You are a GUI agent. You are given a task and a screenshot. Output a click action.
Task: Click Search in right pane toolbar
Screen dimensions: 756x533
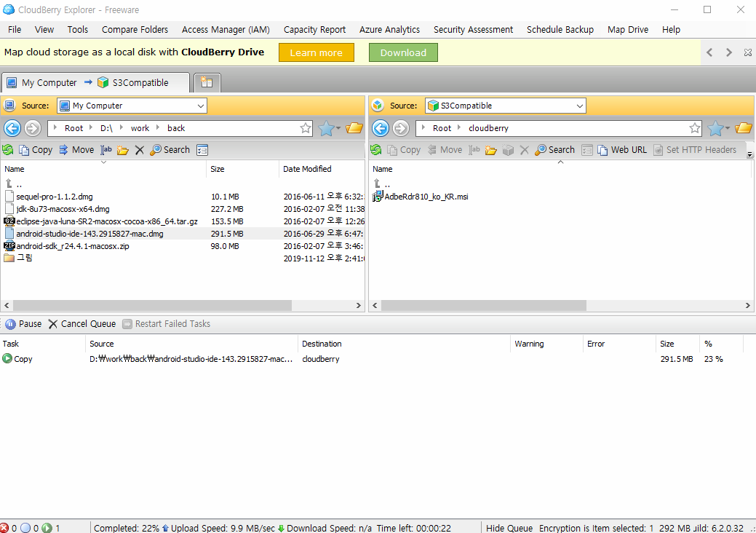[555, 150]
